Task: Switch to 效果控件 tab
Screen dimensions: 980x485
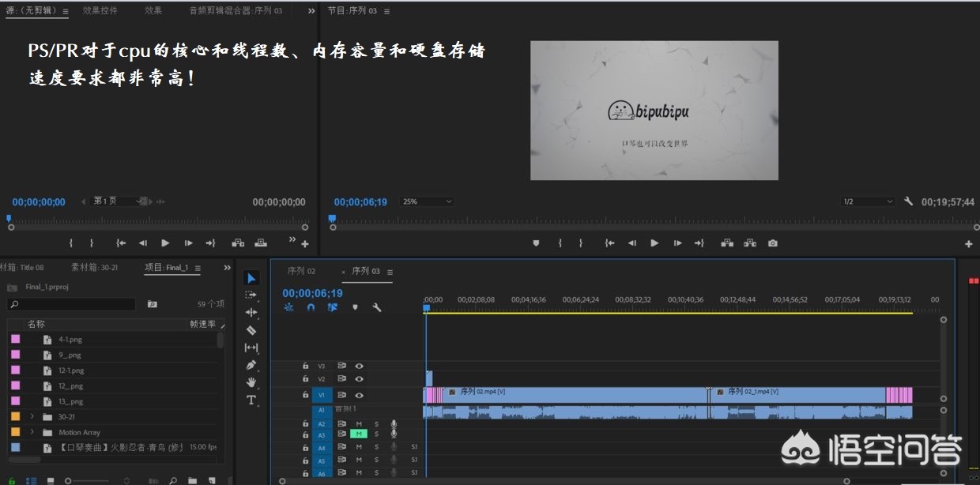Action: coord(100,10)
